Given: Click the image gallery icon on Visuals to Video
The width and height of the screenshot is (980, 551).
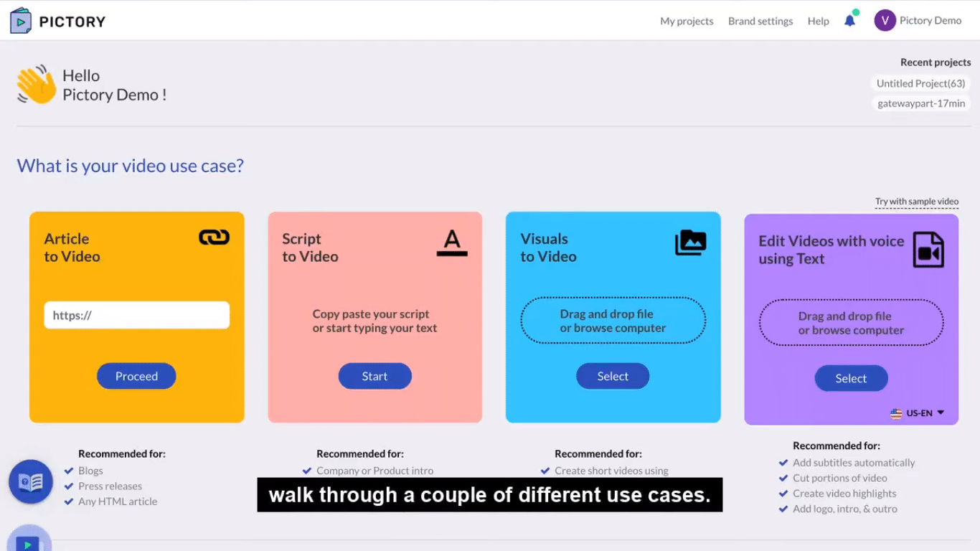Looking at the screenshot, I should (690, 243).
